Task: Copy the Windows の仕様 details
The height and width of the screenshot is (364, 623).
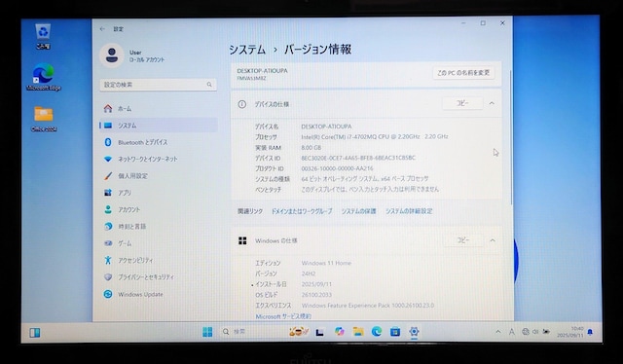Action: coord(463,240)
